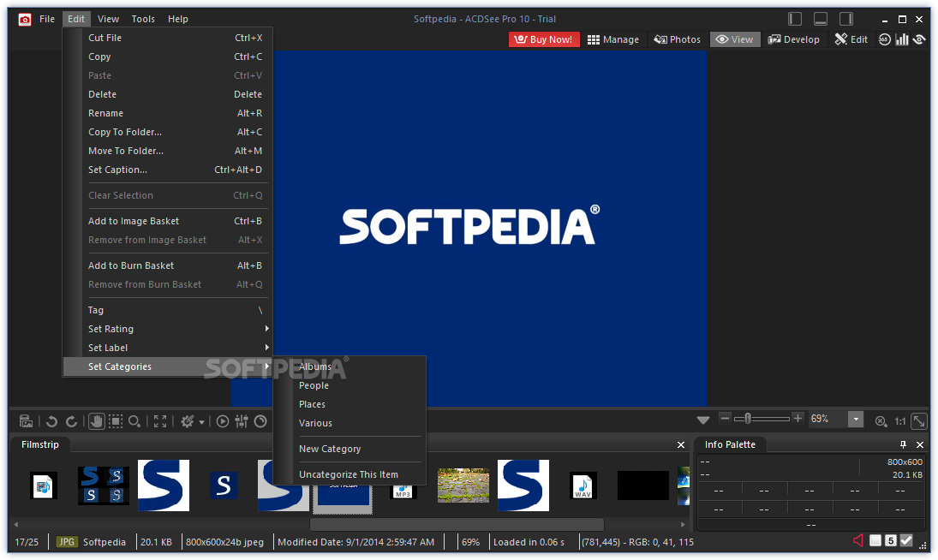Select the Info Palette tab
This screenshot has height=560, width=938.
pos(730,444)
